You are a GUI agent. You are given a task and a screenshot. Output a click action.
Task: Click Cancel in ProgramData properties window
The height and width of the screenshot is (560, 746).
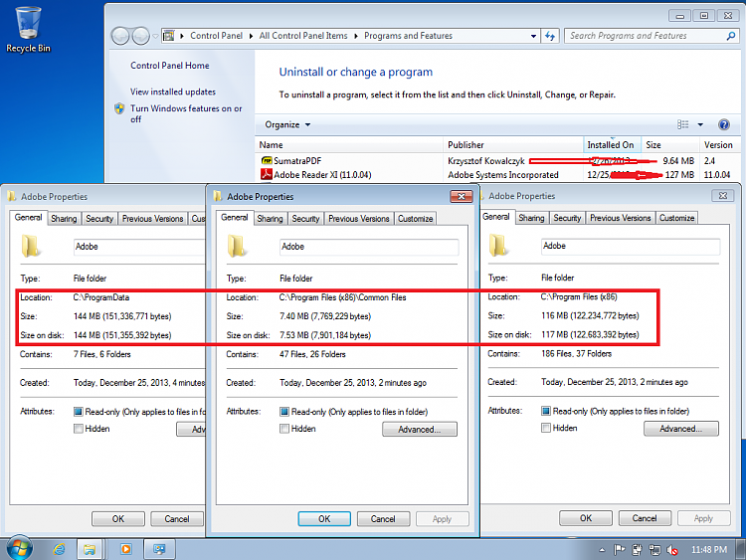tap(177, 518)
